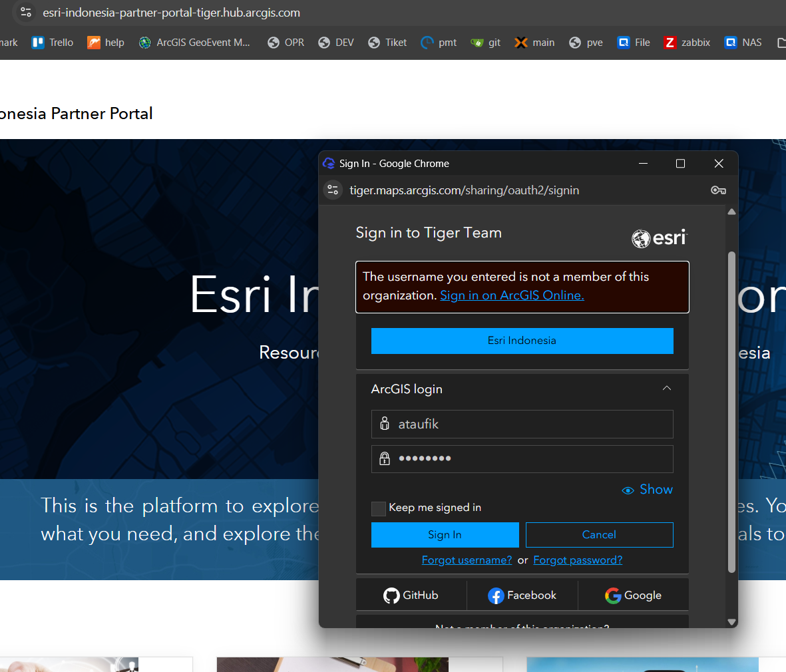This screenshot has height=672, width=786.
Task: Click the Forgot password link
Action: click(x=578, y=560)
